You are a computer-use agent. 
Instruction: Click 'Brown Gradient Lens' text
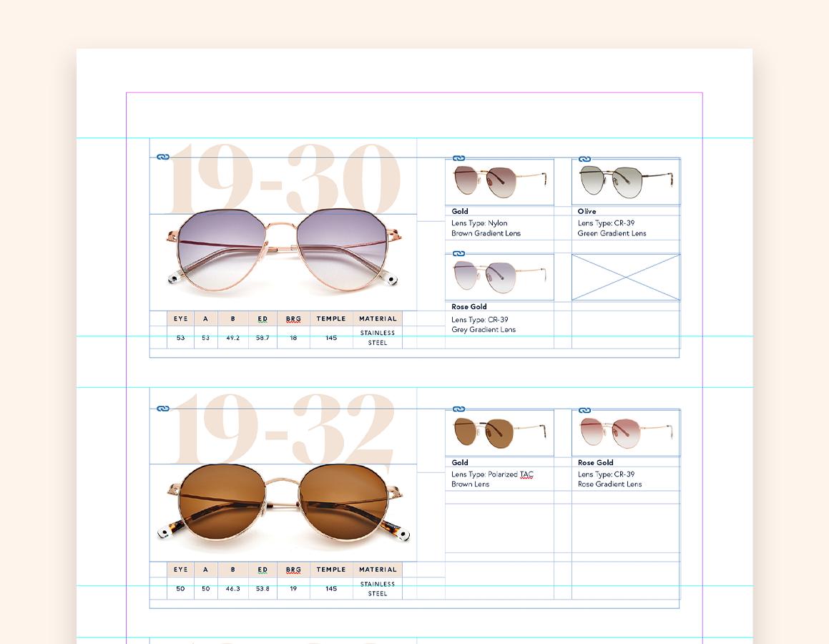tap(486, 233)
